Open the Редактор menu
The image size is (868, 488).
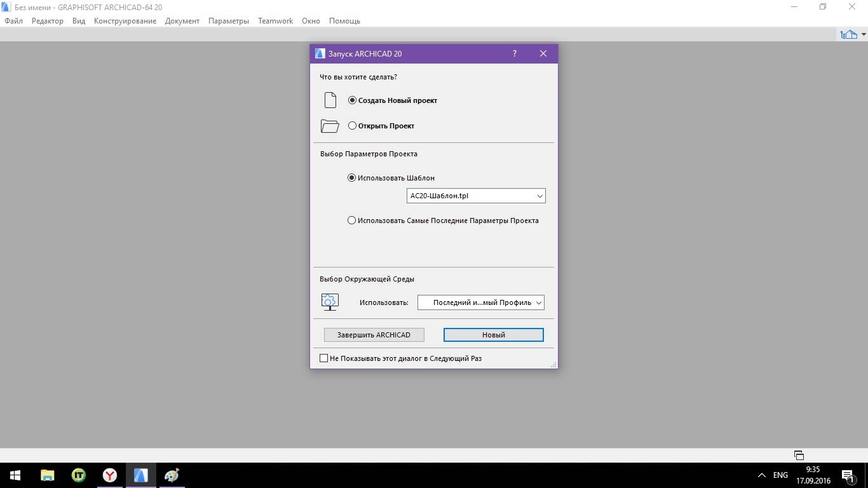tap(48, 21)
